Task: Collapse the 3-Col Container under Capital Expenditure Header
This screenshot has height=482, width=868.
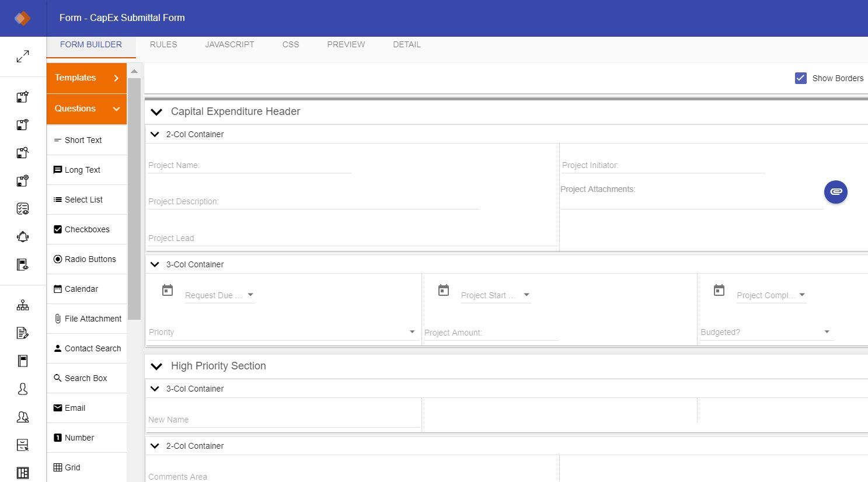Action: click(x=155, y=264)
